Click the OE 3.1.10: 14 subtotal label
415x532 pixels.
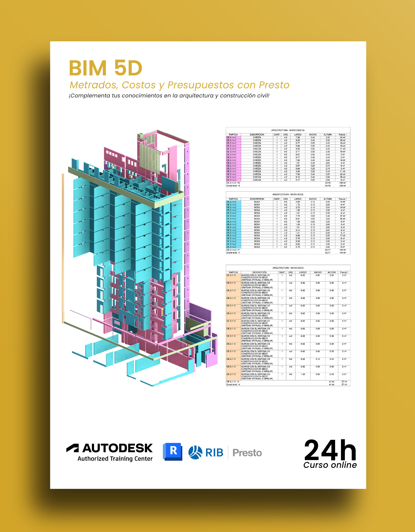(x=233, y=381)
